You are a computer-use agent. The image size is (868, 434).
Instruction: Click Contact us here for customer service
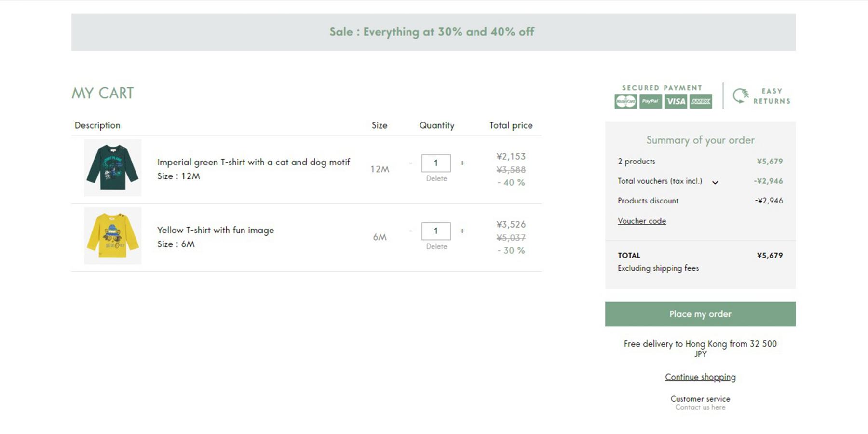(700, 407)
